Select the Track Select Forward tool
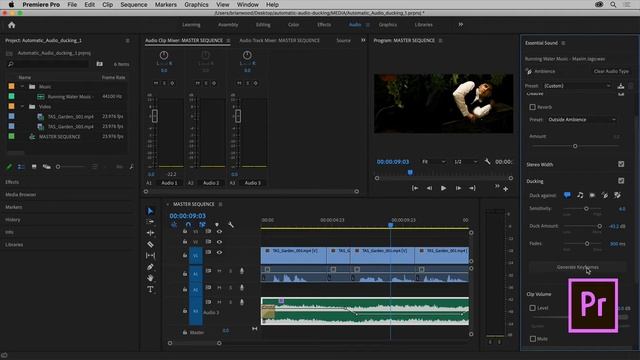The height and width of the screenshot is (360, 640). [x=150, y=222]
